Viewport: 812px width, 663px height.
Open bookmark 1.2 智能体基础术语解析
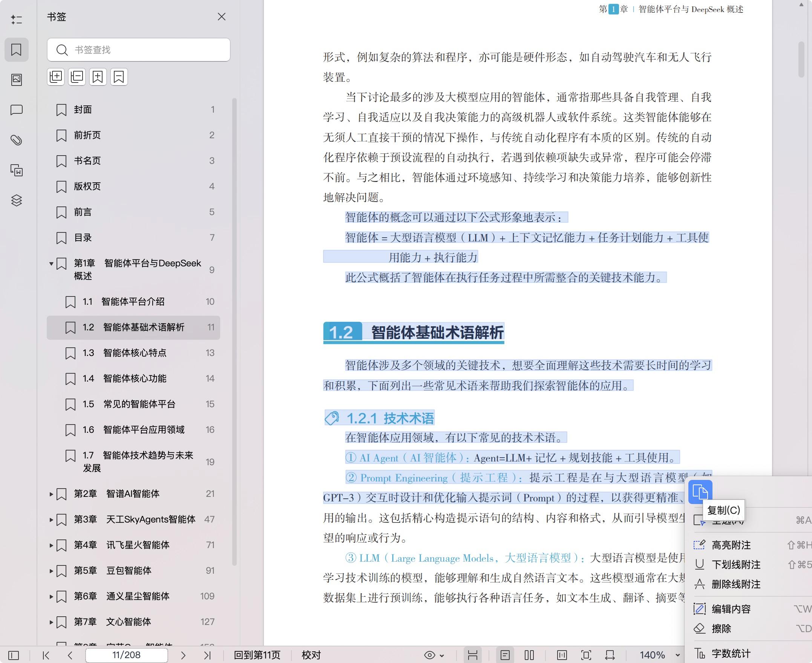pyautogui.click(x=133, y=327)
